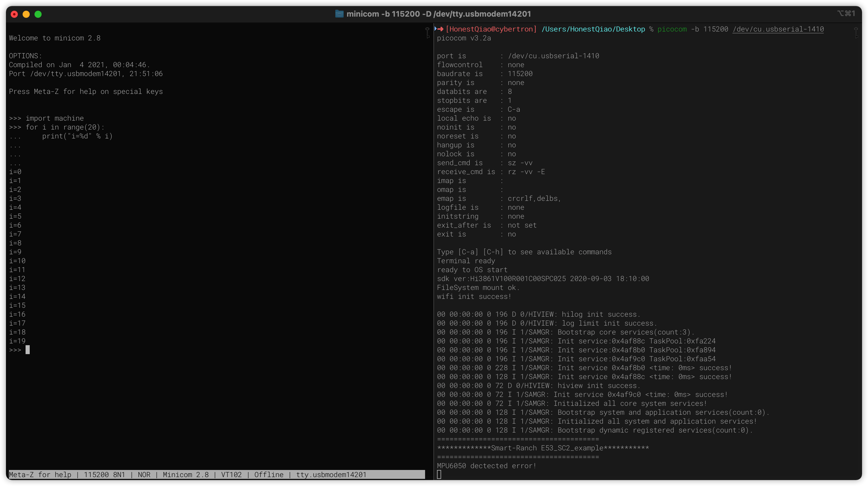Screen dimensions: 868x486
Task: Click the picocom cursor block at bottom
Action: [439, 475]
